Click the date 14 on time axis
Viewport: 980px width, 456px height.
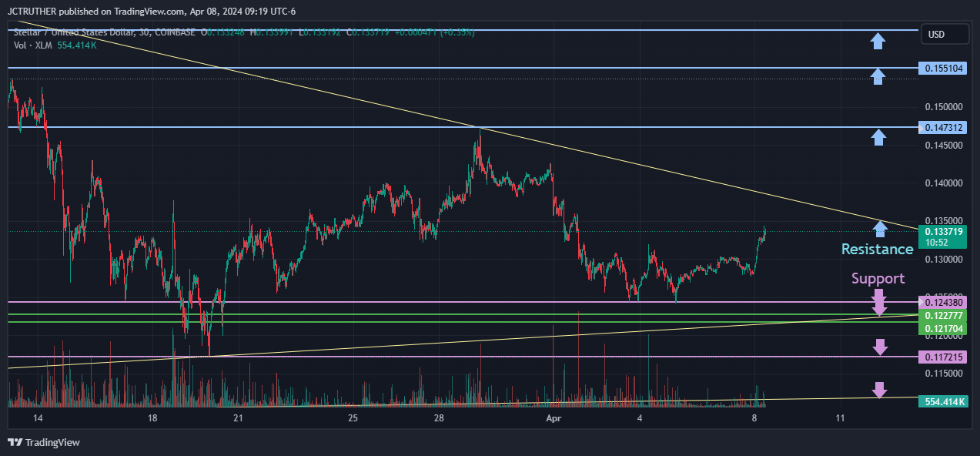[39, 418]
